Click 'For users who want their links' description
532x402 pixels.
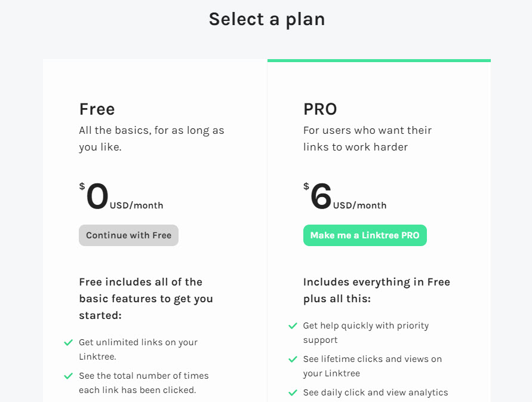coord(367,138)
